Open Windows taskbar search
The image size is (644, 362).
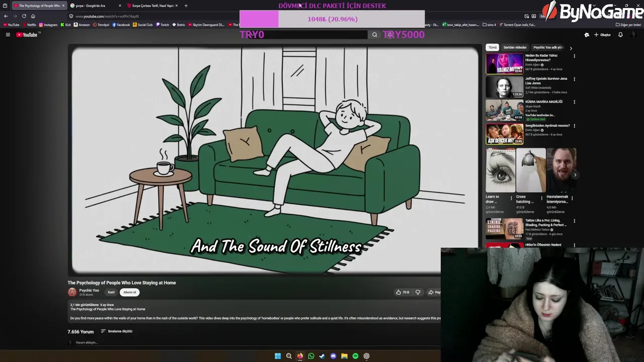tap(289, 356)
